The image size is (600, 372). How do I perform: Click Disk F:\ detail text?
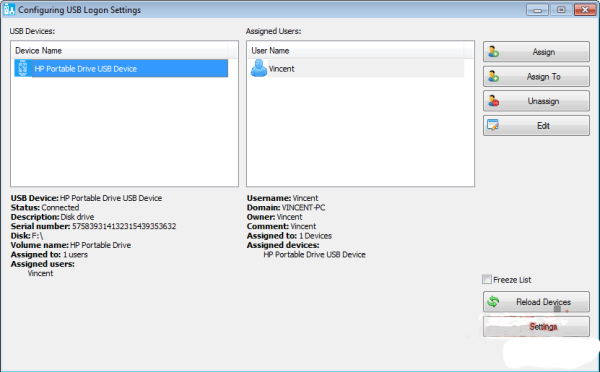pos(27,236)
